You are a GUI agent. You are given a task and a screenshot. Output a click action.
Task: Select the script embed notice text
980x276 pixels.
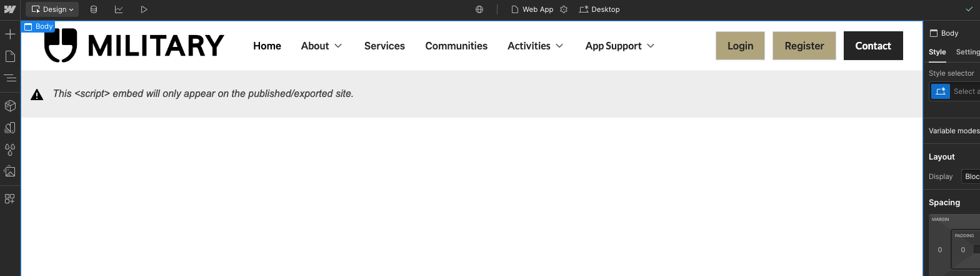203,94
